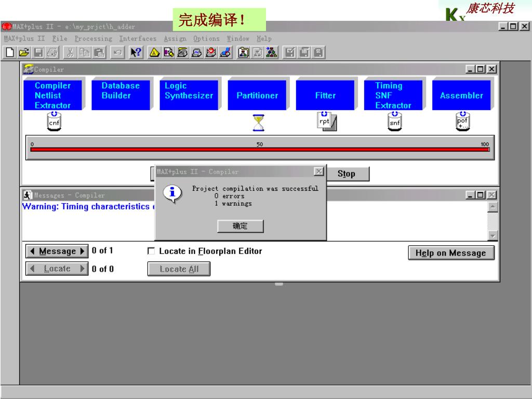532x399 pixels.
Task: Click the Copy toolbar icon
Action: coord(85,52)
